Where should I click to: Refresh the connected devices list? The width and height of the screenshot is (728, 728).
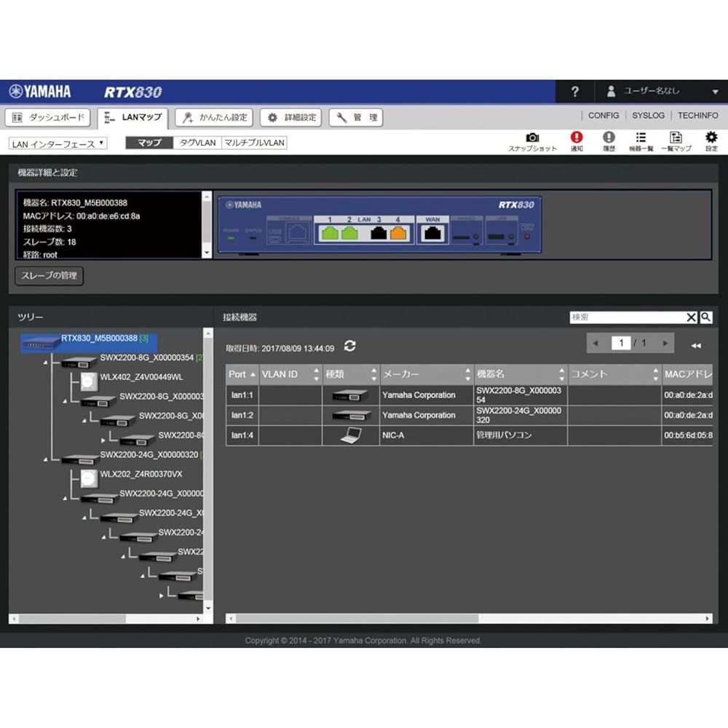pos(350,347)
